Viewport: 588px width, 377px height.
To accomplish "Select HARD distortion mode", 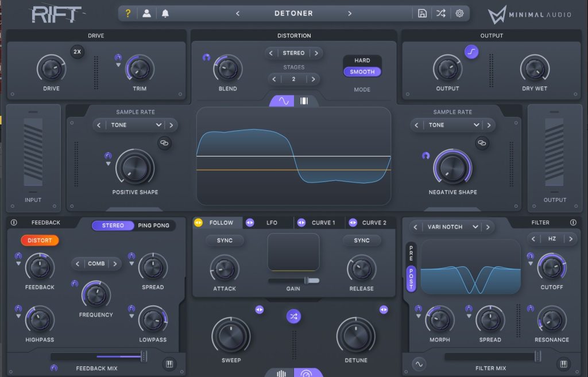I will click(x=362, y=60).
